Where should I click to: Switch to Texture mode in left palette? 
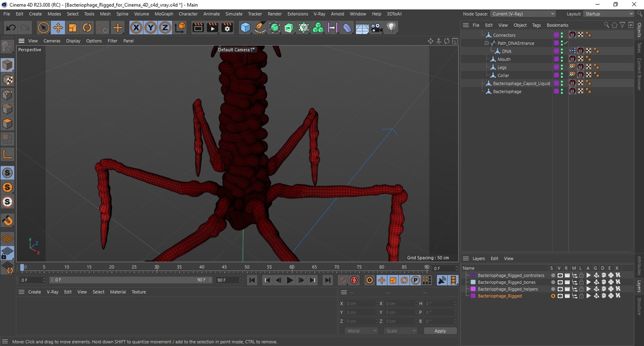coord(7,80)
